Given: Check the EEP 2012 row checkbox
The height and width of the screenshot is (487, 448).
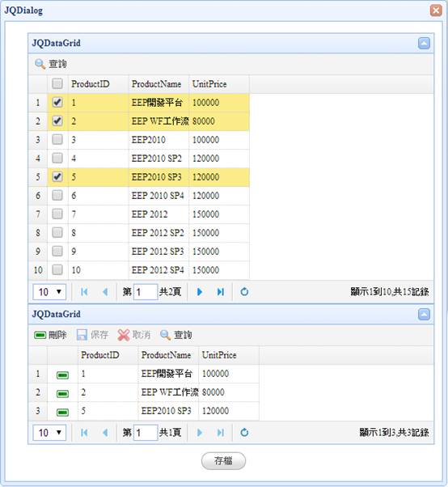Looking at the screenshot, I should 57,214.
